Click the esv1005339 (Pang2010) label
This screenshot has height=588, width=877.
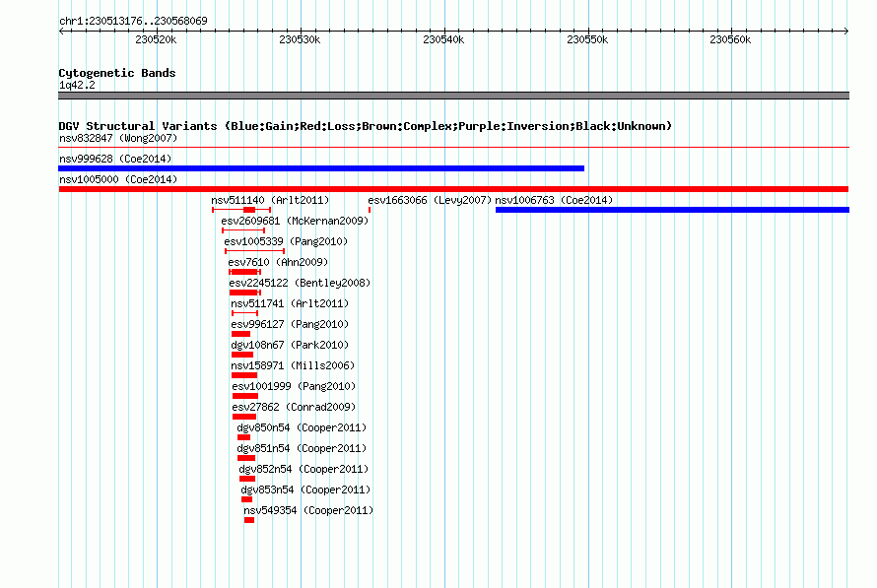point(286,241)
